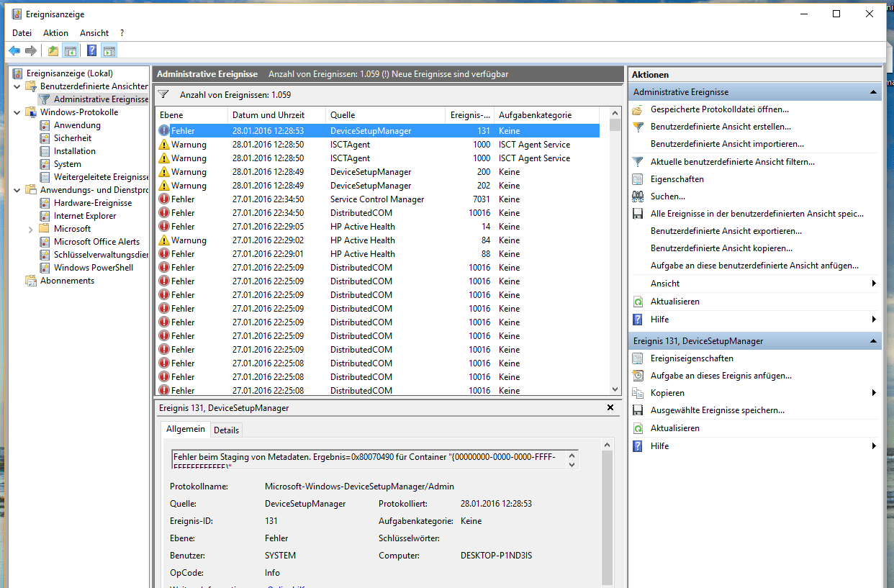894x588 pixels.
Task: Click Aufgabe an diese benutzerdefinierte Ansicht anfügen
Action: tap(754, 266)
